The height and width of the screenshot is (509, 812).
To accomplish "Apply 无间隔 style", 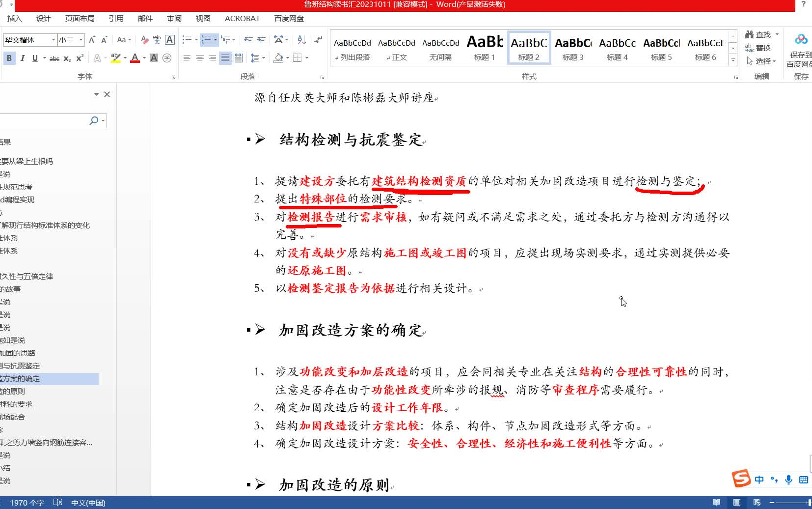I will pos(440,48).
